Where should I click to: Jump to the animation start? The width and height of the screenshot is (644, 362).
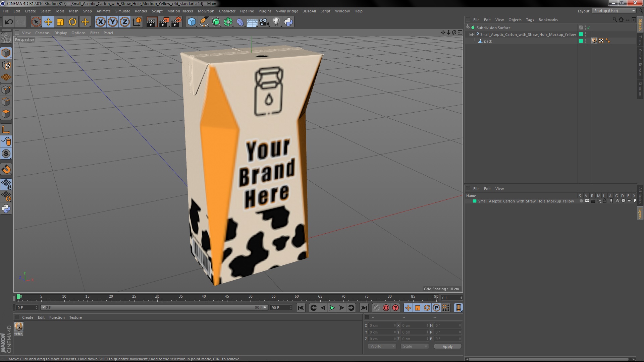pos(301,308)
